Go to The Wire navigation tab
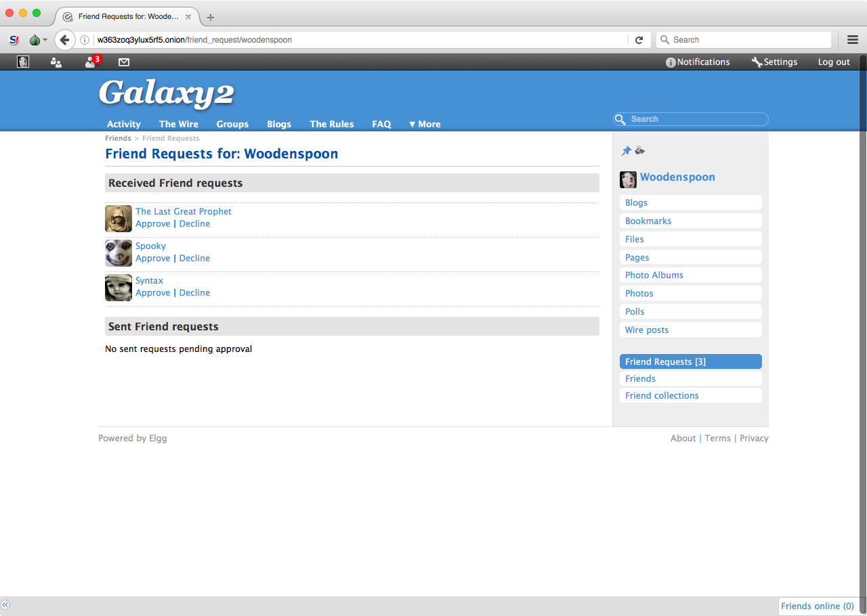Viewport: 867px width, 616px height. pyautogui.click(x=178, y=124)
